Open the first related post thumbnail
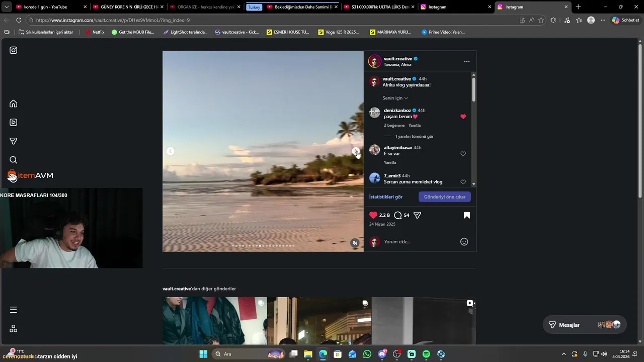Screen dimensions: 644x362 click(215, 321)
